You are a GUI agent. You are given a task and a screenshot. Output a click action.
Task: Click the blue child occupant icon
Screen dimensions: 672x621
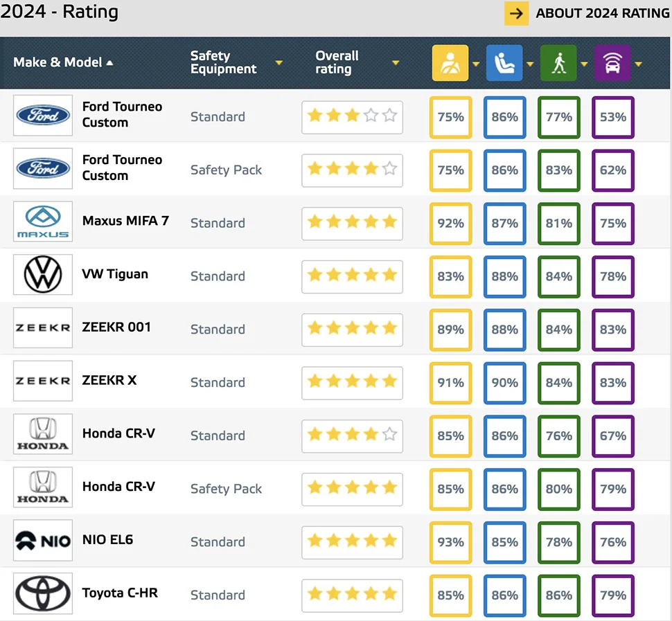[504, 63]
